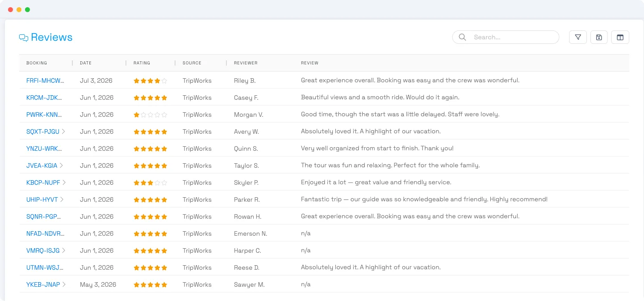
Task: Open booking link NFAD-NDVR
Action: [x=45, y=233]
